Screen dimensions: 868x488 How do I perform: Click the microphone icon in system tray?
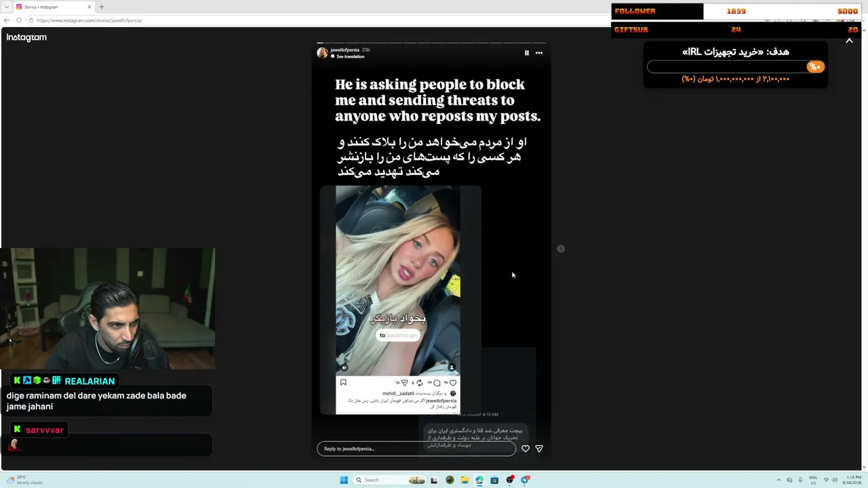click(x=801, y=480)
